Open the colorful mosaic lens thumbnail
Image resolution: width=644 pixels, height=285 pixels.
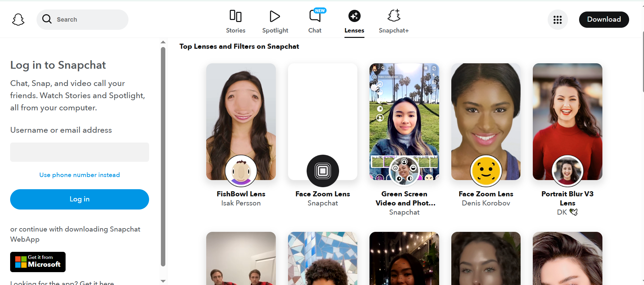[323, 258]
